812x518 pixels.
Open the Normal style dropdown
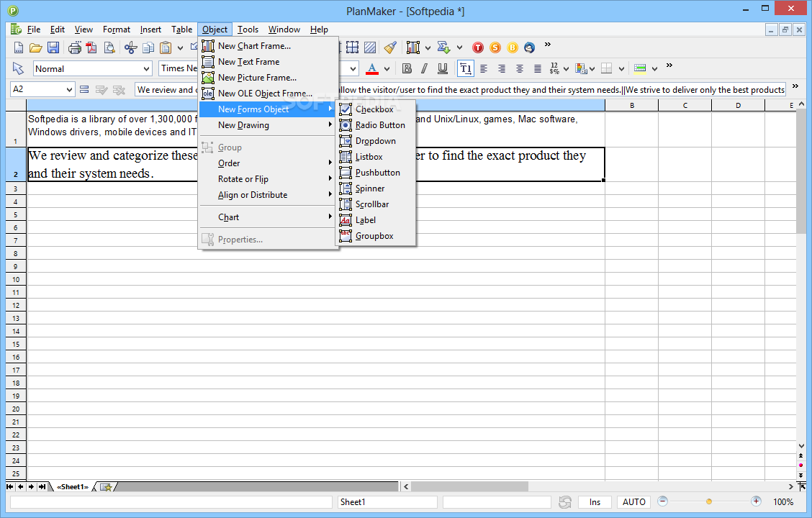click(x=147, y=69)
